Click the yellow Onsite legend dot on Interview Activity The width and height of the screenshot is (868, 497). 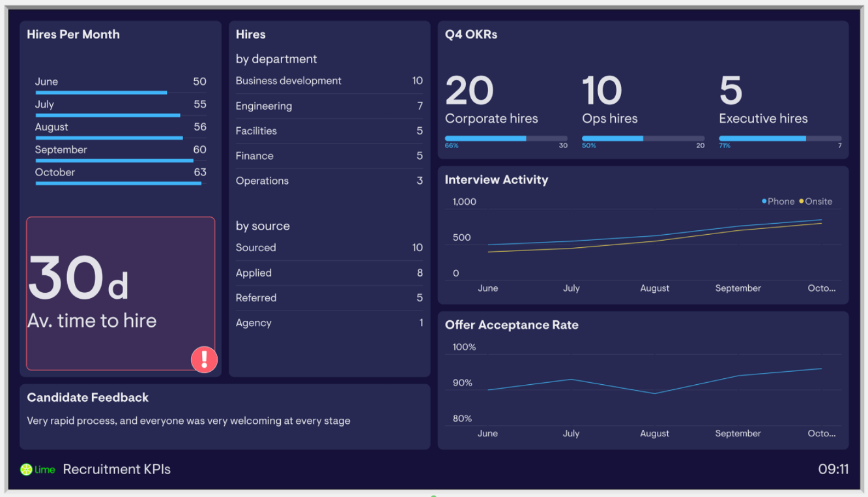pyautogui.click(x=803, y=201)
